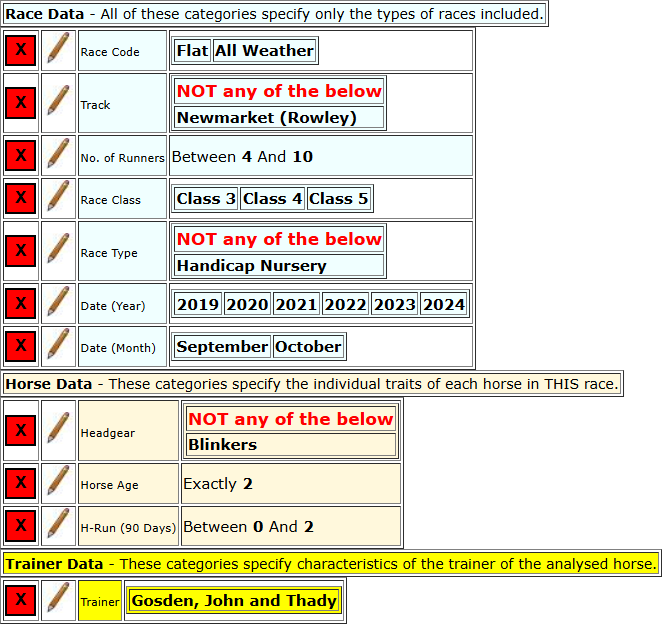Click NOT any of the below in Track

pos(279,91)
